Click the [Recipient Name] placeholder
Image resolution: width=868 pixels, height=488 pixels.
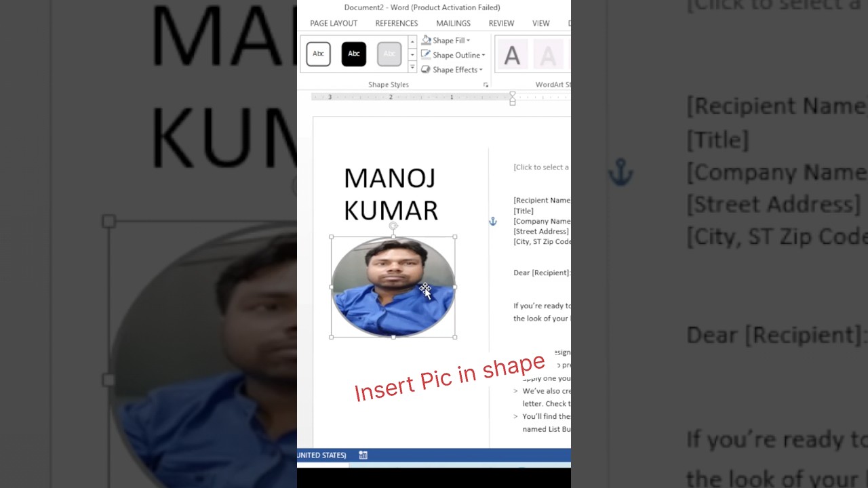point(542,200)
